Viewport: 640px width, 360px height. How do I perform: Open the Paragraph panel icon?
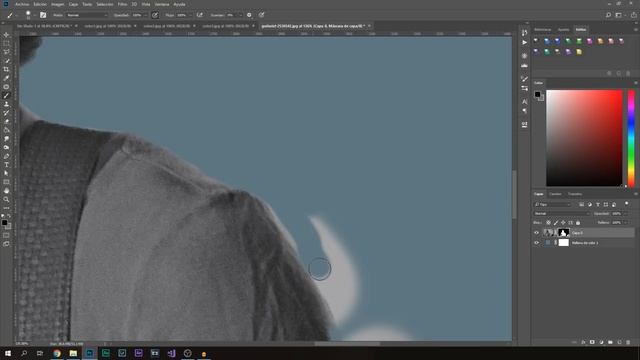point(524,111)
